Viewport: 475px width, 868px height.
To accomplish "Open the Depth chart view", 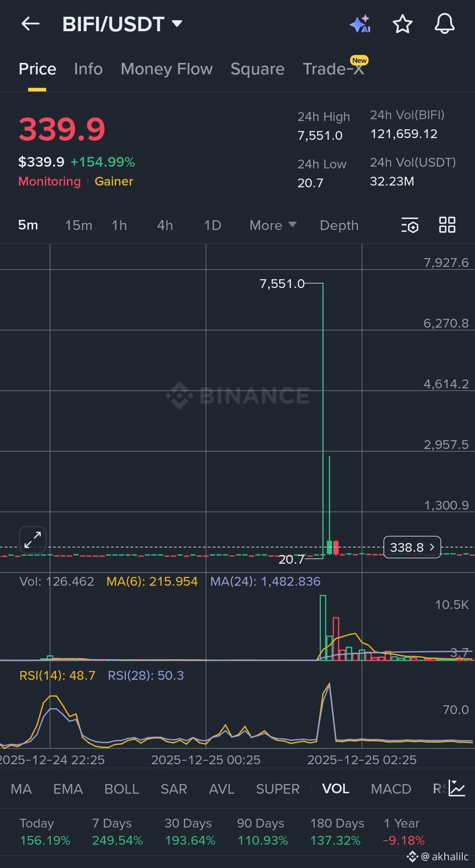I will tap(339, 225).
